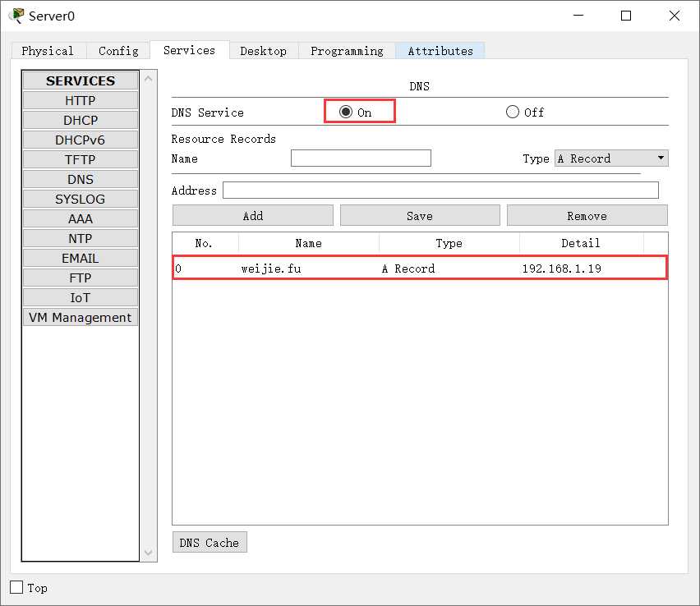The height and width of the screenshot is (606, 700).
Task: Click the Type column header
Action: (x=449, y=243)
